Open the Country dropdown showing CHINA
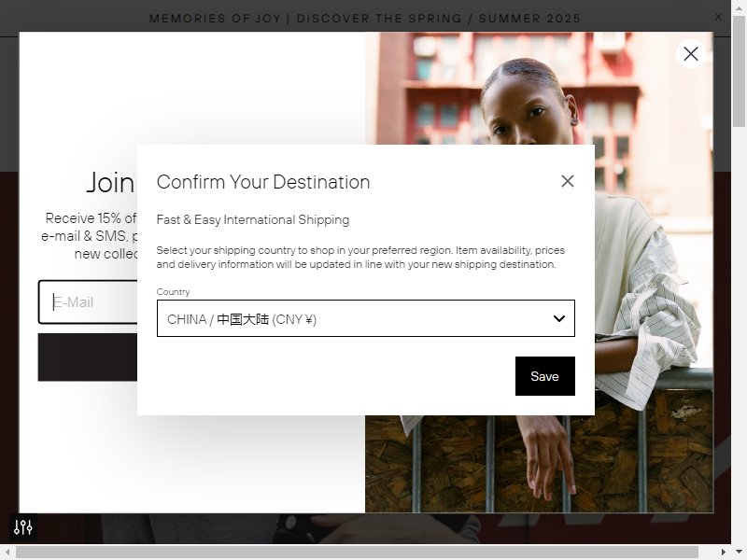The width and height of the screenshot is (747, 560). [366, 318]
